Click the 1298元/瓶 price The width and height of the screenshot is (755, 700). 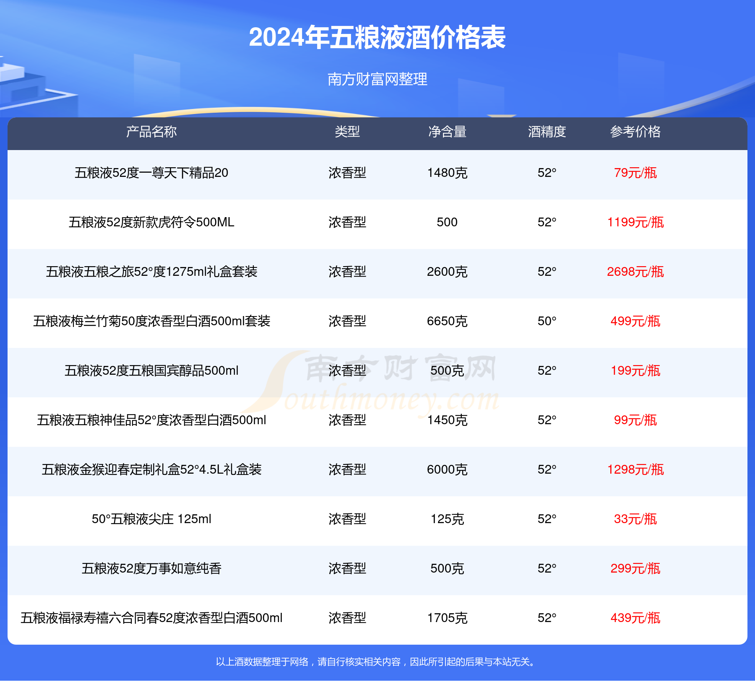pyautogui.click(x=635, y=469)
